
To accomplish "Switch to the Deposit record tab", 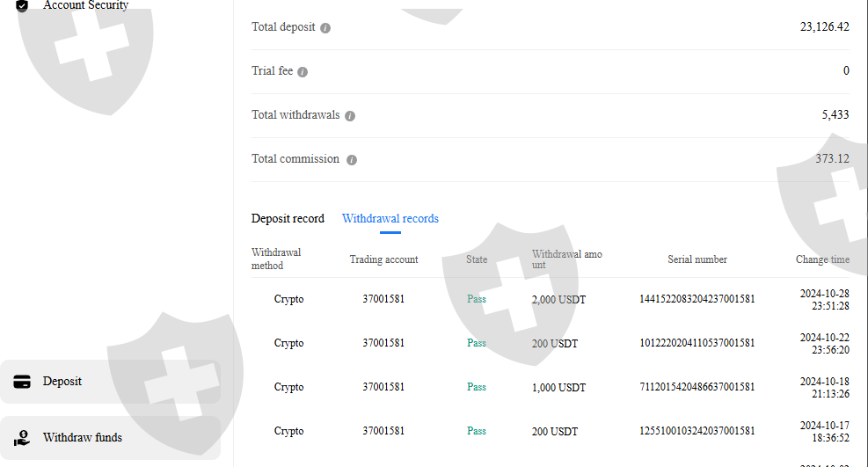I will [288, 219].
